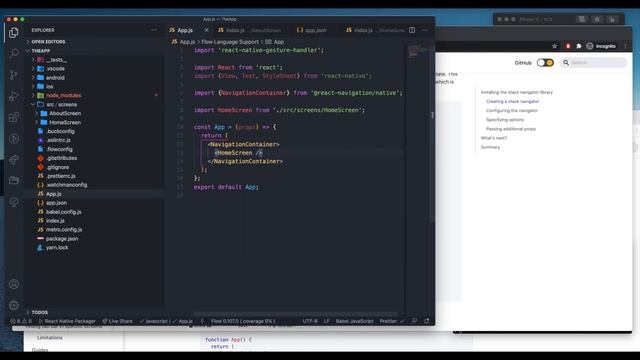Go to Passing additional props section
640x360 pixels.
coord(511,129)
